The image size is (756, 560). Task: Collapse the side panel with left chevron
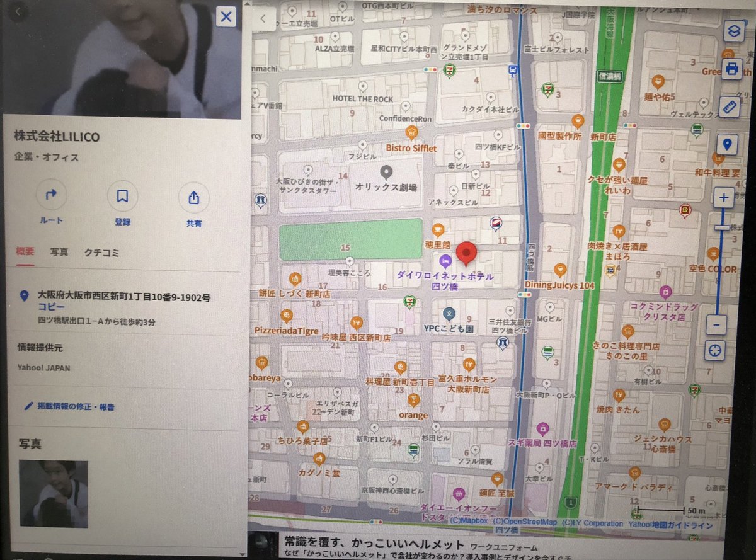pyautogui.click(x=263, y=20)
